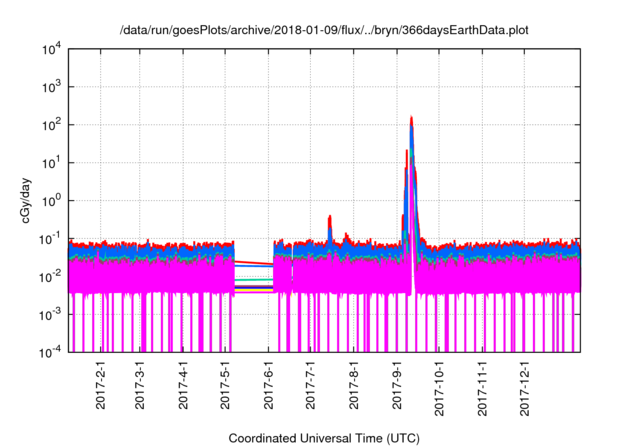The width and height of the screenshot is (640, 448).
Task: Click the red line in the data gap
Action: click(x=253, y=262)
